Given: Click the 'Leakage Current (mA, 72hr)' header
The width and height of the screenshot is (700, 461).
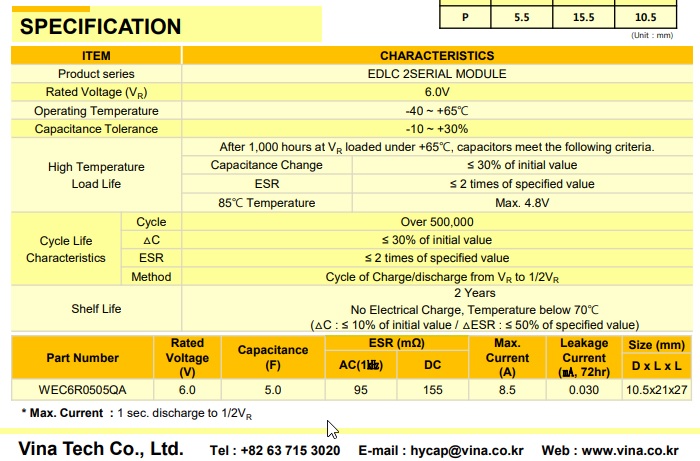Looking at the screenshot, I should coord(584,357).
